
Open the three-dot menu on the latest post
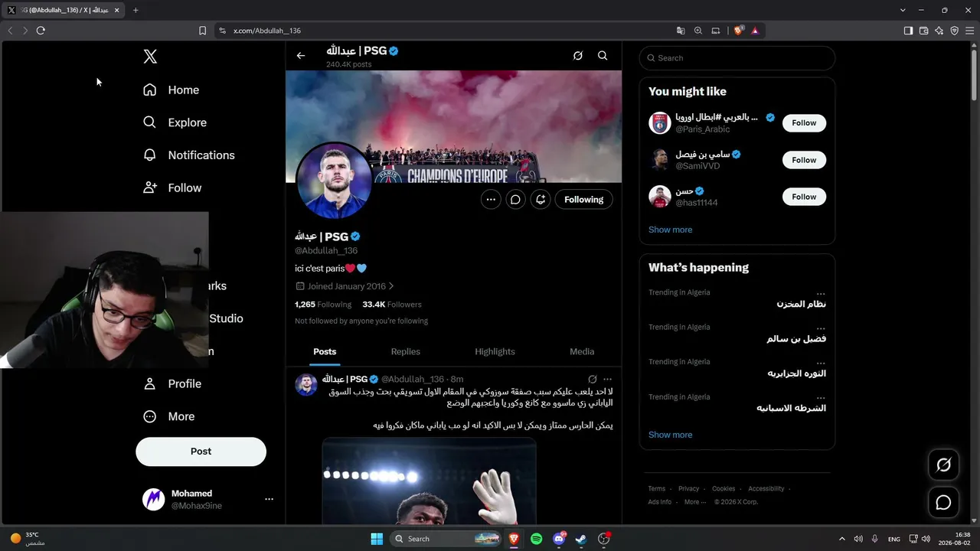coord(607,380)
